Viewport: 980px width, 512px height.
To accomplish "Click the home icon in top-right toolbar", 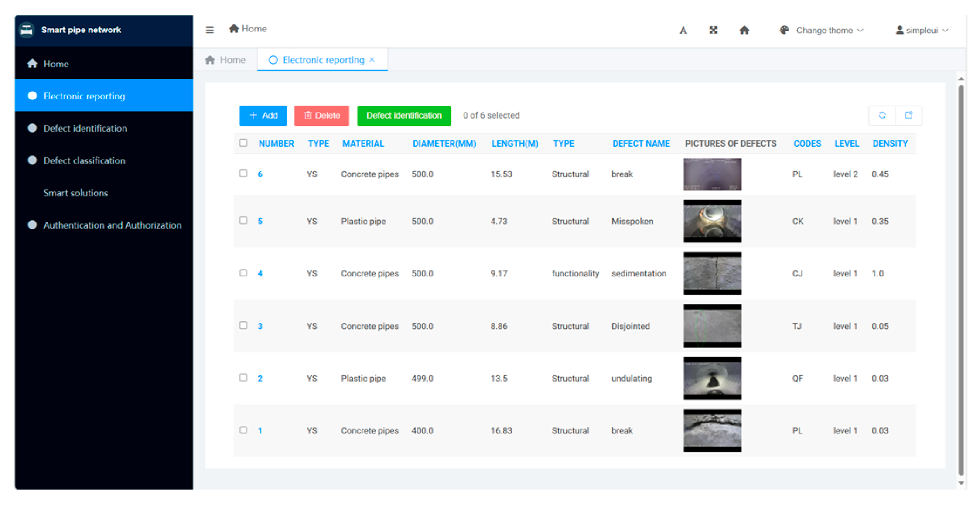I will [744, 30].
